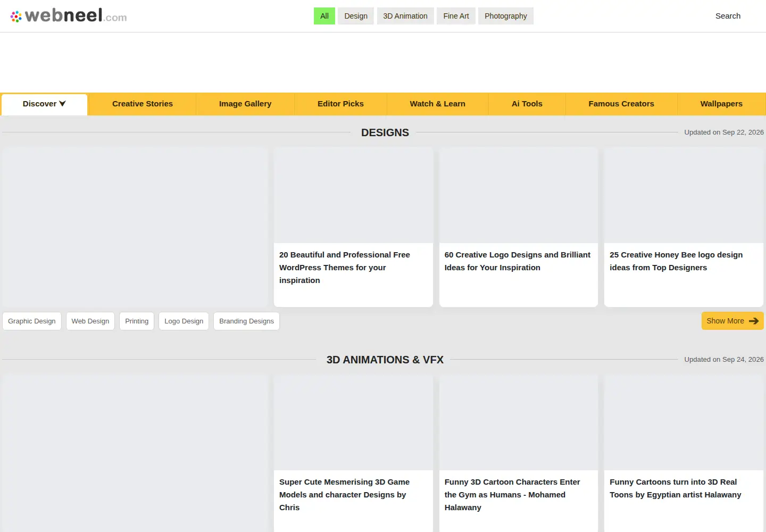Open 20 Beautiful Free WordPress Themes article
The width and height of the screenshot is (766, 532).
pyautogui.click(x=345, y=268)
